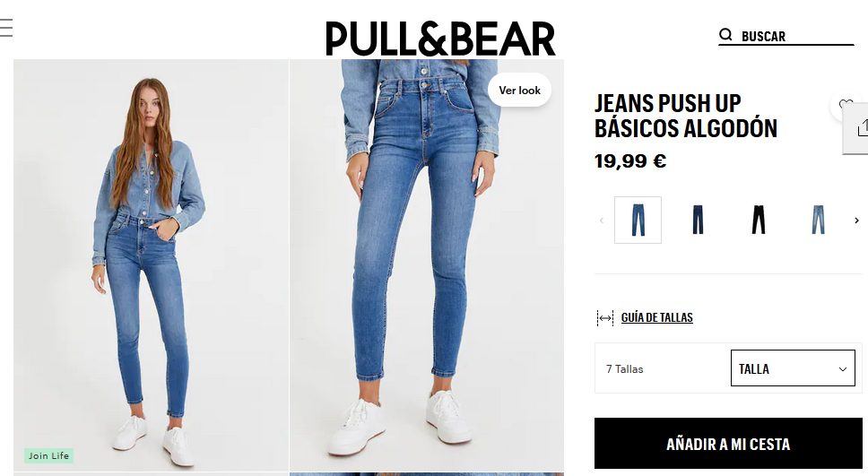Select the black jeans color
This screenshot has height=476, width=868.
pos(758,220)
